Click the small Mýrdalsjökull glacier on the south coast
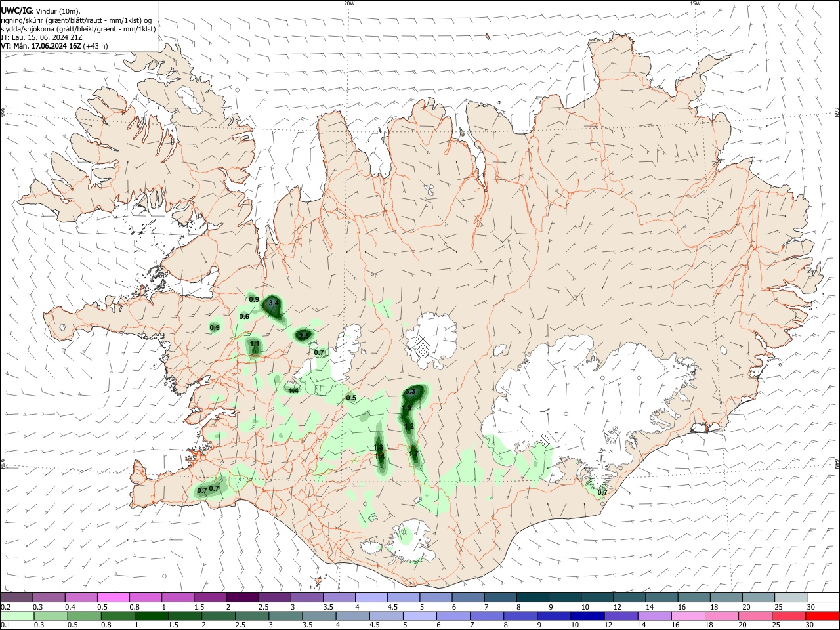Screen dimensions: 840x630 point(411,541)
